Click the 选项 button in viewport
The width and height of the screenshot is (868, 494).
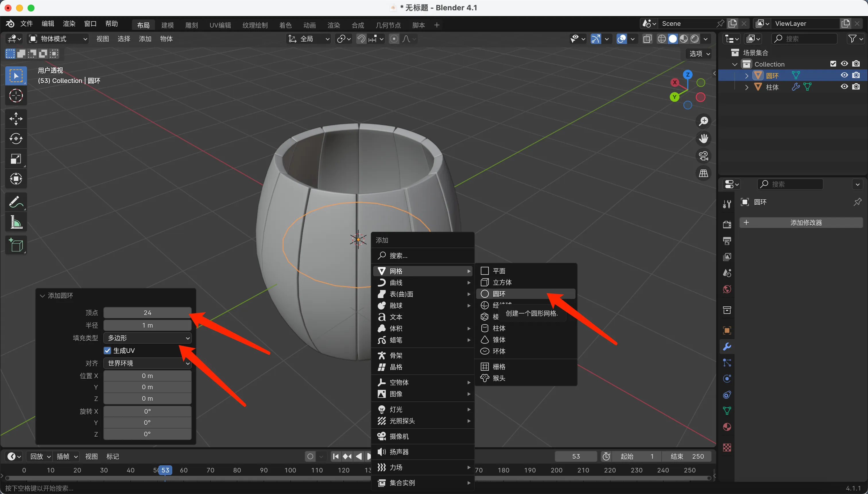(x=699, y=54)
